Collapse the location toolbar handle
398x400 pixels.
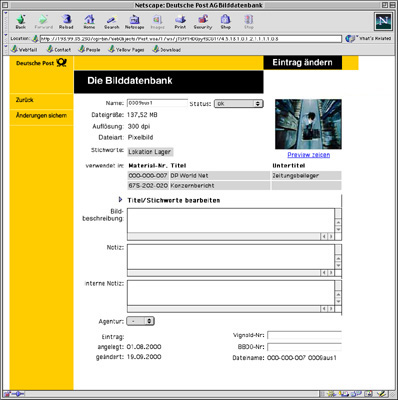coord(6,38)
